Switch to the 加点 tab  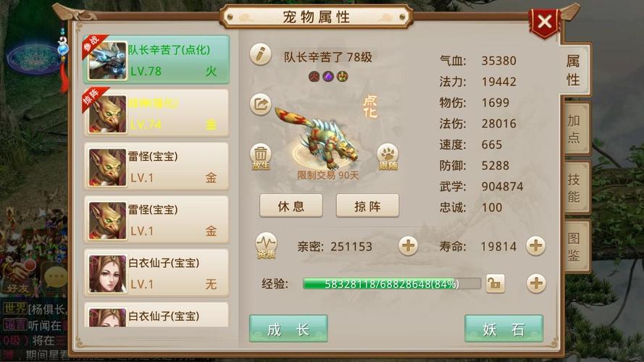[575, 128]
